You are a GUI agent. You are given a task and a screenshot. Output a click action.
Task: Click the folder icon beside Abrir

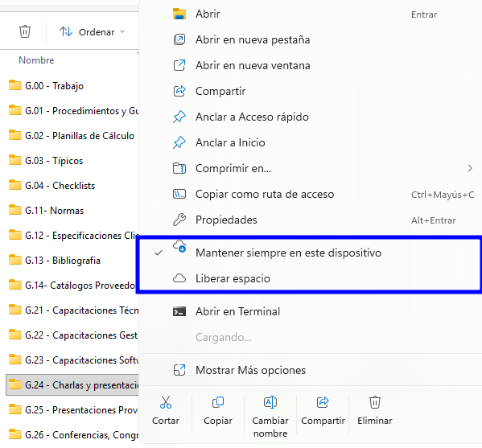pos(179,14)
